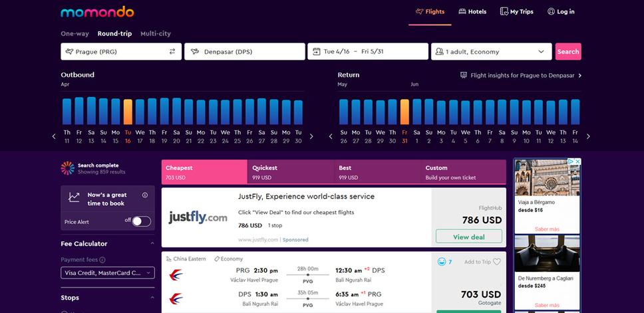
Task: Click the Prague (PRG) origin field
Action: [121, 51]
